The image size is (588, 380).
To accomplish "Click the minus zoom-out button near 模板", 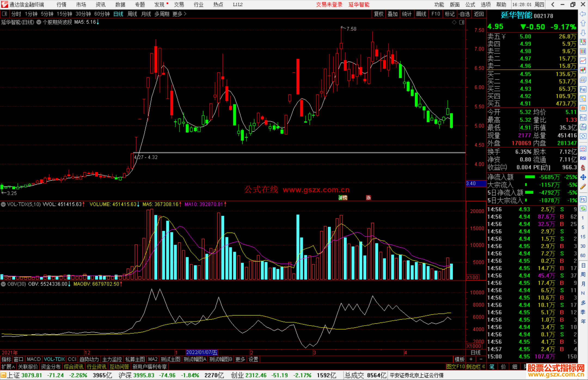I will (x=481, y=359).
